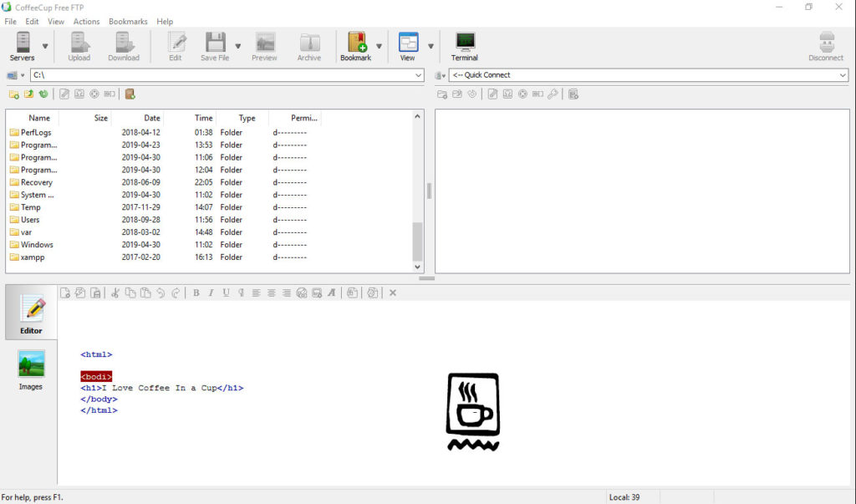Viewport: 856px width, 504px height.
Task: Select the xampp folder in list
Action: (x=33, y=257)
